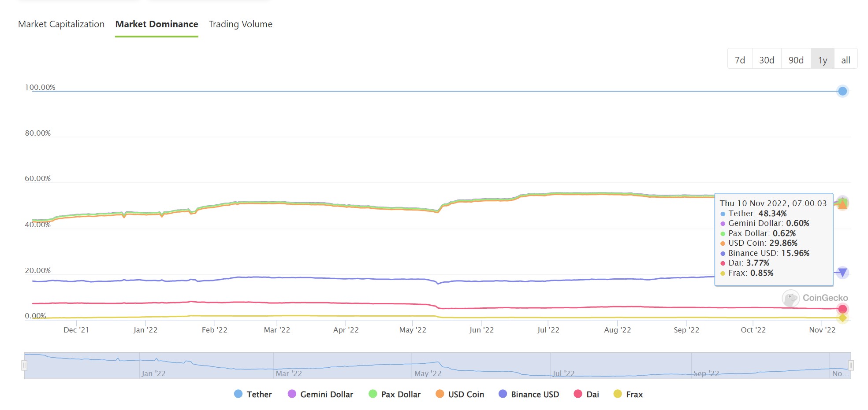The width and height of the screenshot is (868, 410).
Task: Click the Pax Dollar green legend dot
Action: [x=373, y=394]
